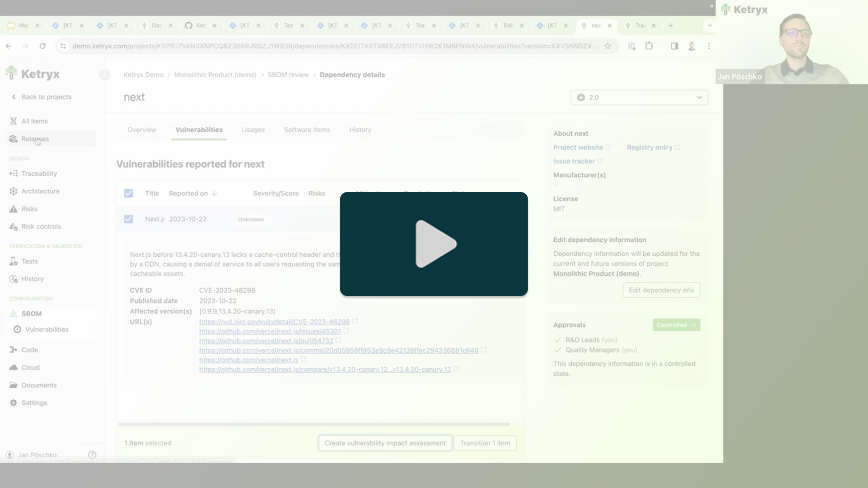Open Risk controls in the sidebar
868x488 pixels.
click(41, 226)
